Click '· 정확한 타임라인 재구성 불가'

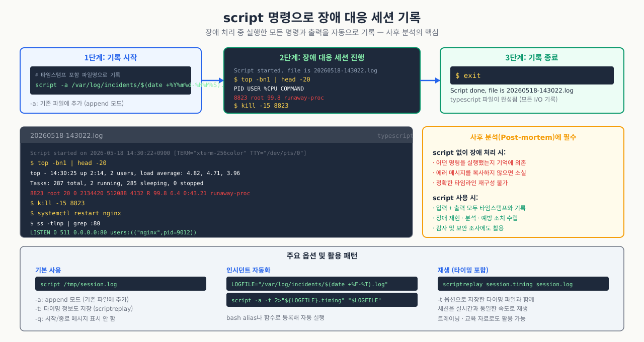tap(470, 183)
